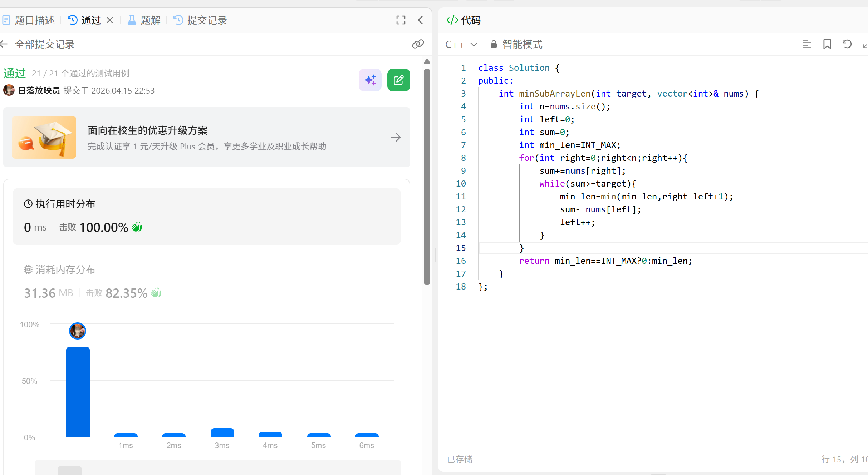Click the left panel vertical scrollbar
This screenshot has height=475, width=868.
[x=427, y=177]
